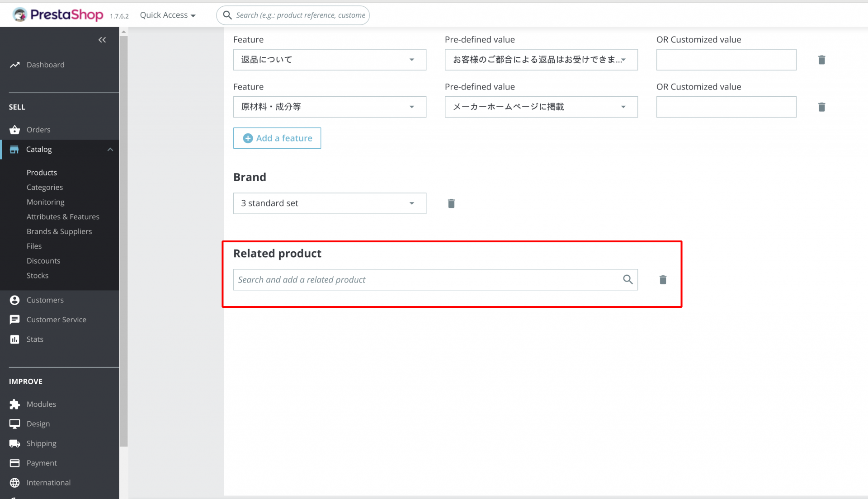
Task: Click the Customer Service chat icon
Action: pyautogui.click(x=15, y=320)
